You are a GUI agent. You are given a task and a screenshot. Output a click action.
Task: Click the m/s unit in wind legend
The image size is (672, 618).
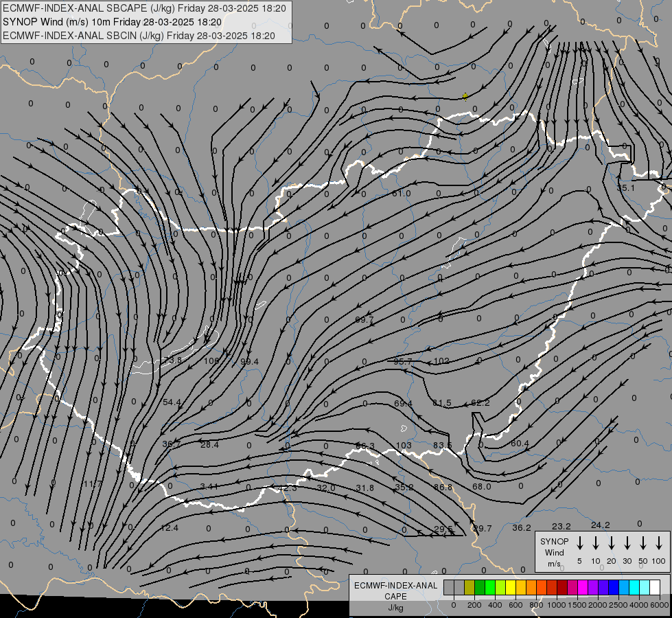(554, 564)
